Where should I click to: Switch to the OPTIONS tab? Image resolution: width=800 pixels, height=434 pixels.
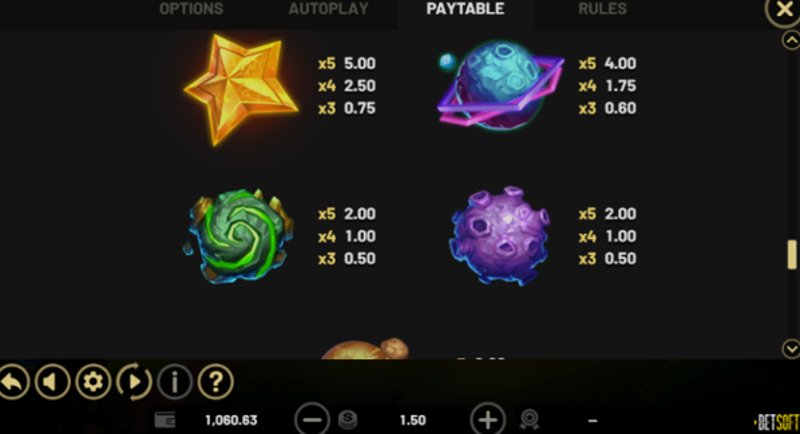pyautogui.click(x=191, y=9)
